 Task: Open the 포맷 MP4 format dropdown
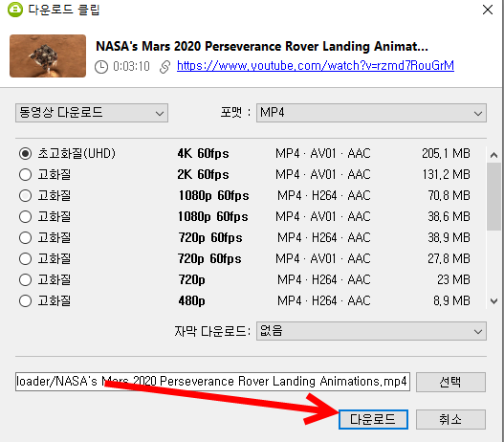pos(371,113)
